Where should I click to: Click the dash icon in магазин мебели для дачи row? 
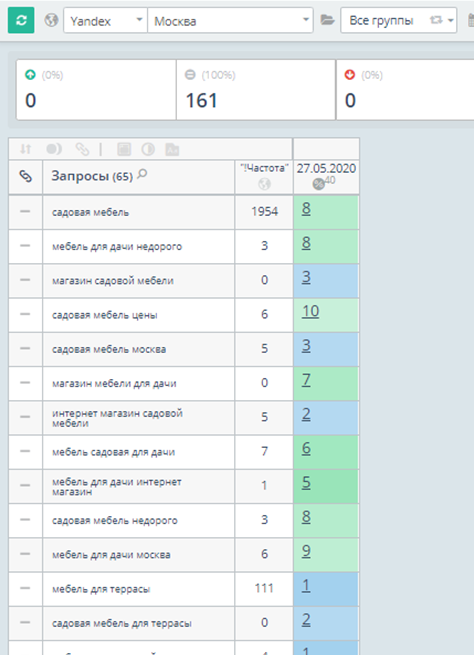[25, 383]
